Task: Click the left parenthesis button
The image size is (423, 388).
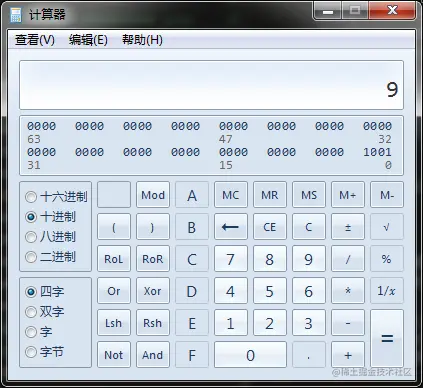Action: (x=114, y=227)
